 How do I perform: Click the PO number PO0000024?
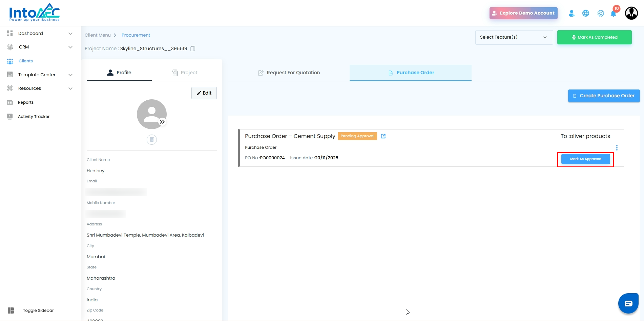point(272,158)
